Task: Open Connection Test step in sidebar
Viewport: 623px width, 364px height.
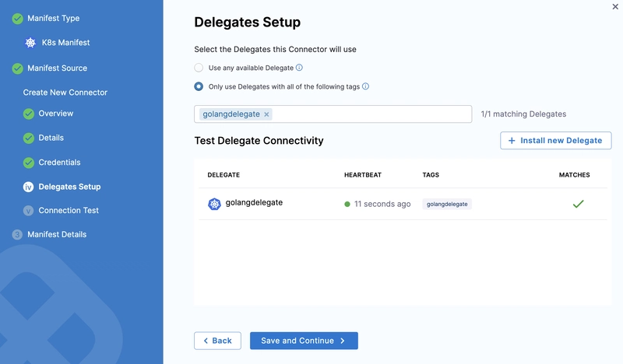Action: pos(69,210)
